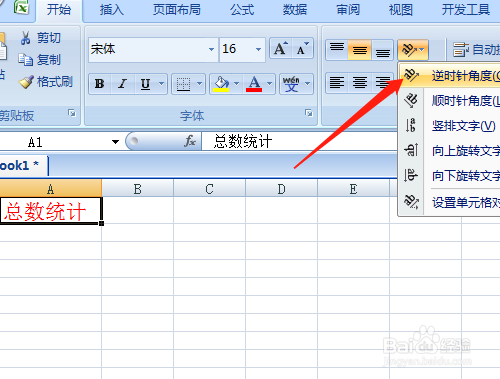Image resolution: width=500 pixels, height=379 pixels.
Task: Center text horizontally
Action: (x=359, y=82)
